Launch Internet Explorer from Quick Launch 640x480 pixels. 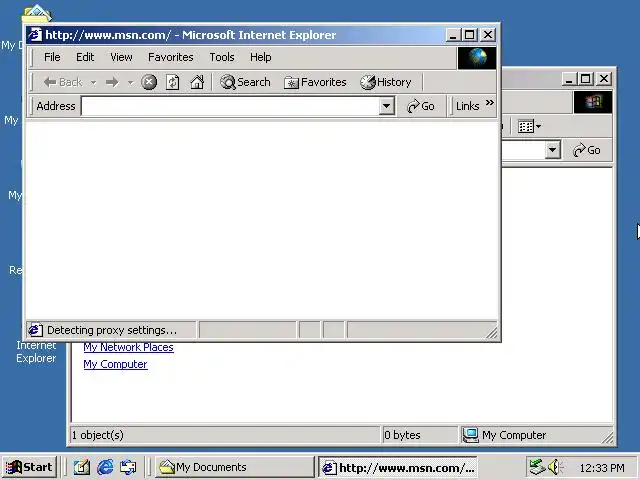[x=105, y=467]
